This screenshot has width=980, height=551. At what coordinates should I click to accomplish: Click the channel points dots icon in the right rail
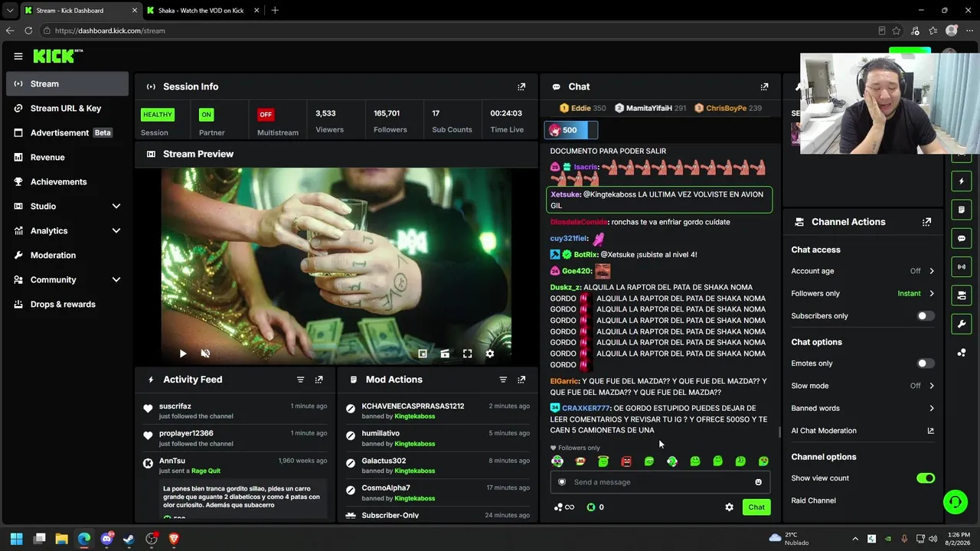962,352
